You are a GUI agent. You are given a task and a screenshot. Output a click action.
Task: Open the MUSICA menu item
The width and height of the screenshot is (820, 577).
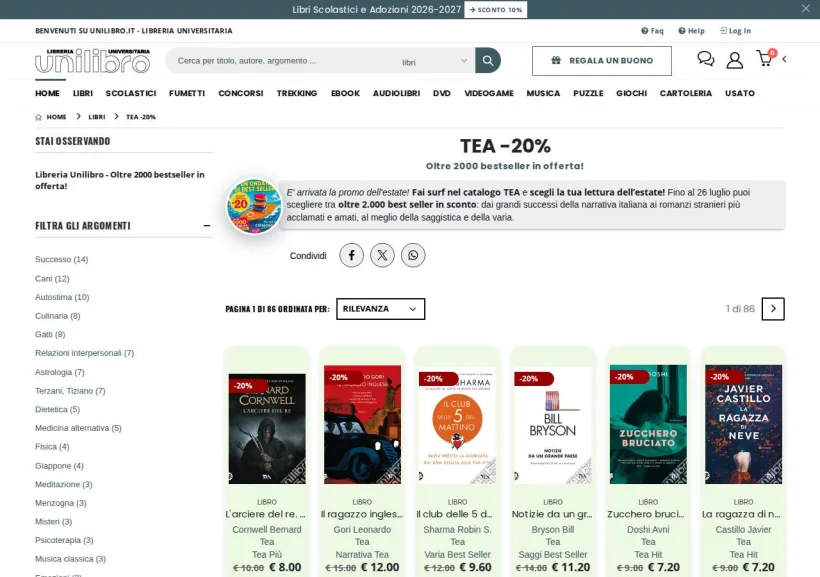(x=543, y=93)
